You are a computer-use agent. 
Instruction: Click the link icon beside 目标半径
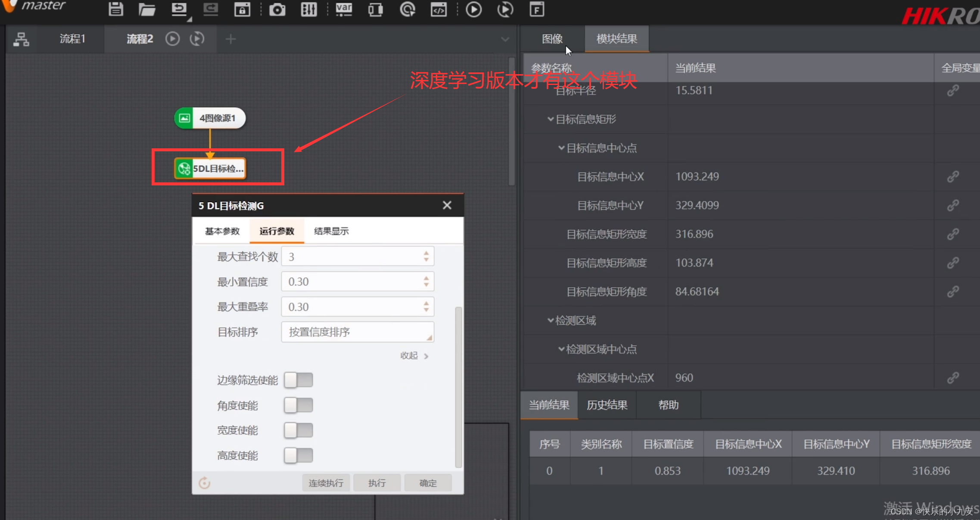coord(953,91)
